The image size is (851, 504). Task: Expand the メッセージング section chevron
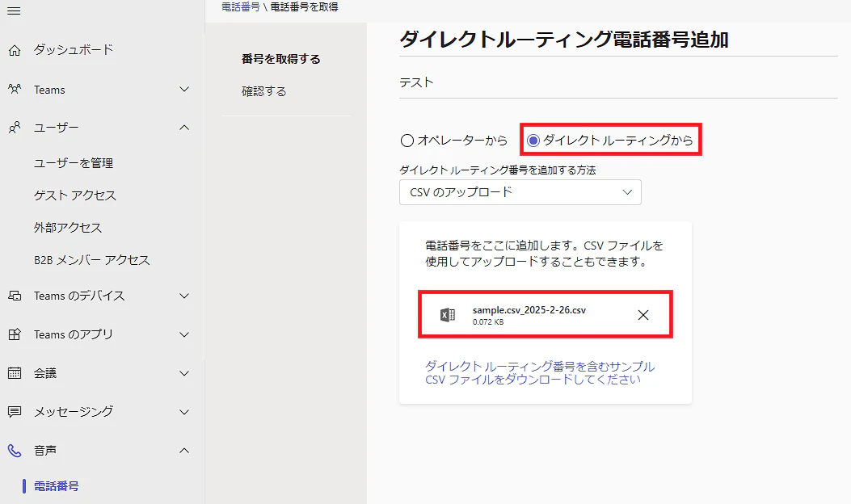pos(184,412)
